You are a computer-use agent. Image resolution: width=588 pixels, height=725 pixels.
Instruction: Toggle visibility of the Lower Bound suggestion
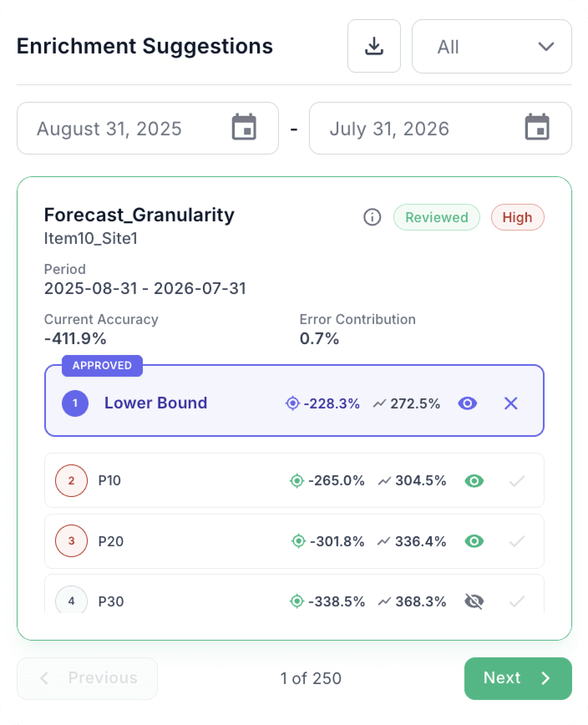(x=467, y=403)
